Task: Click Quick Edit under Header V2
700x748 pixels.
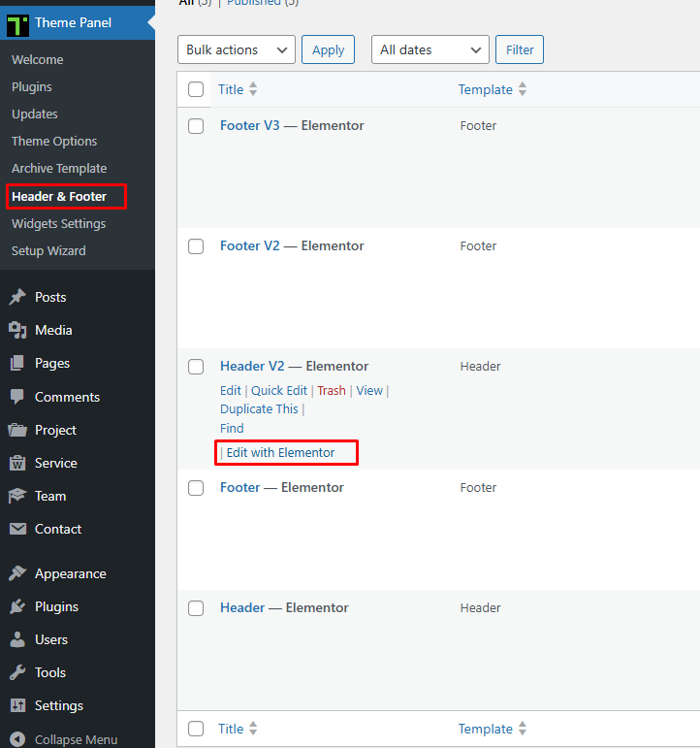Action: [x=279, y=391]
